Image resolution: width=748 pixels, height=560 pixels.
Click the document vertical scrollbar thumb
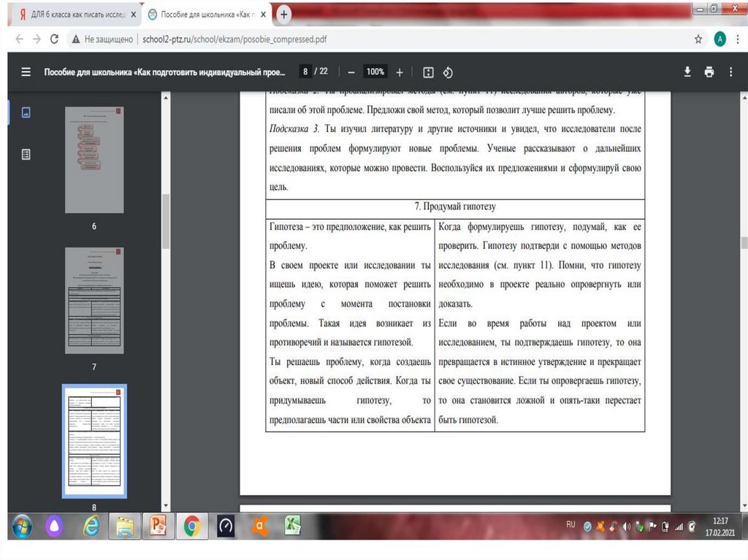tap(744, 242)
